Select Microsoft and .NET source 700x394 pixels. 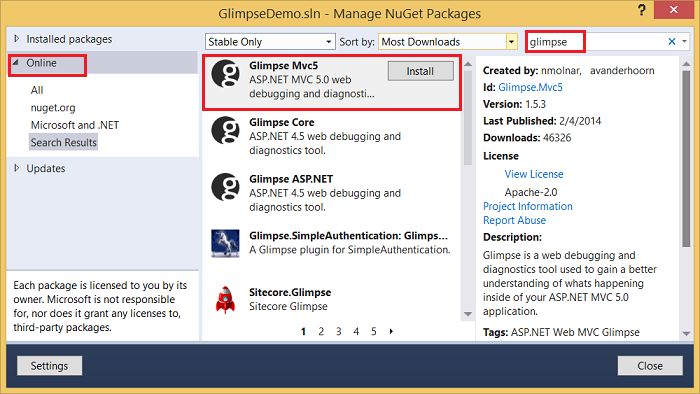tap(75, 125)
